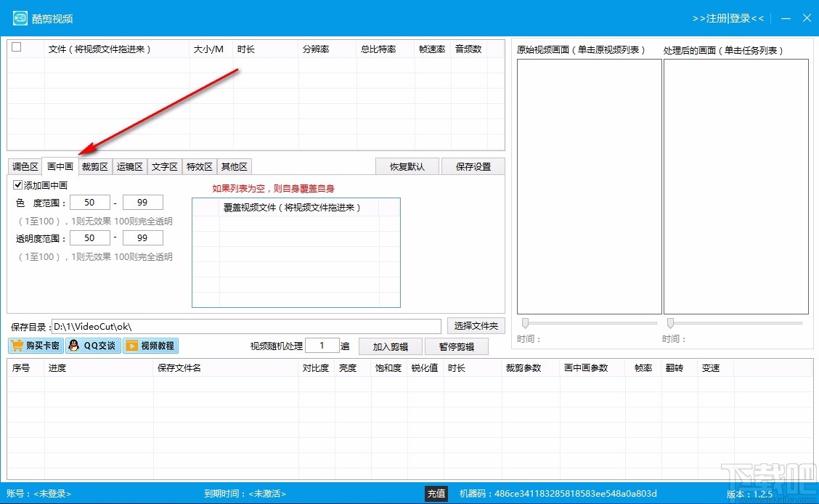Click the 视频随机处理 count field

tap(322, 346)
